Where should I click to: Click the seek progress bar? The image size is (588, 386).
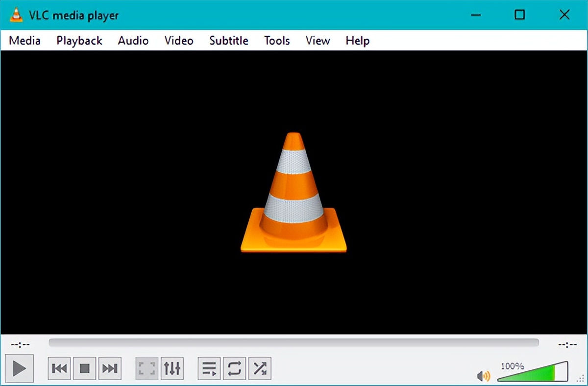click(x=294, y=343)
